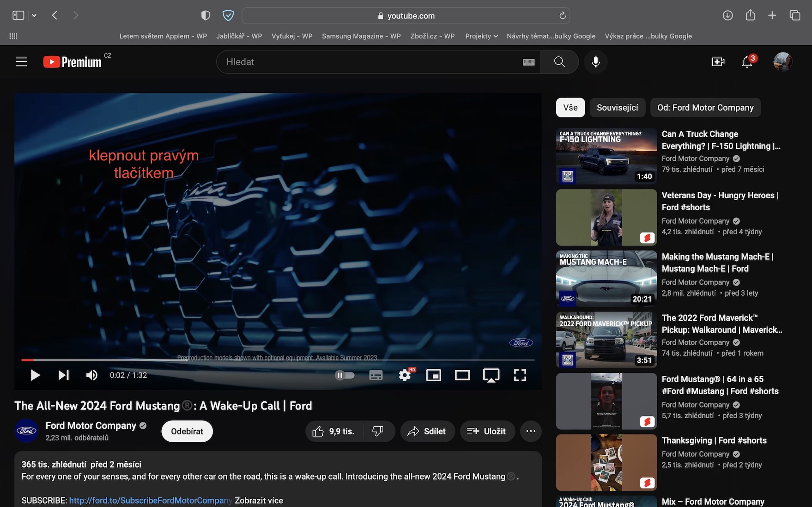Viewport: 812px width, 507px height.
Task: Seek along the video progress bar
Action: pyautogui.click(x=278, y=360)
